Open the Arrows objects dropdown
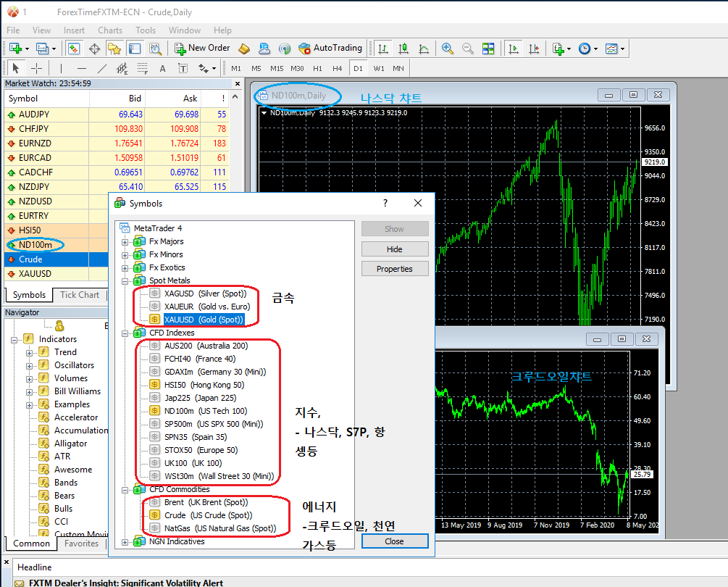The image size is (728, 587). tap(206, 68)
